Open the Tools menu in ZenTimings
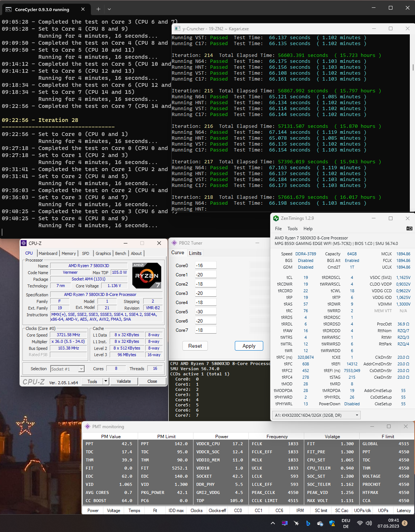This screenshot has width=415, height=532. [292, 229]
